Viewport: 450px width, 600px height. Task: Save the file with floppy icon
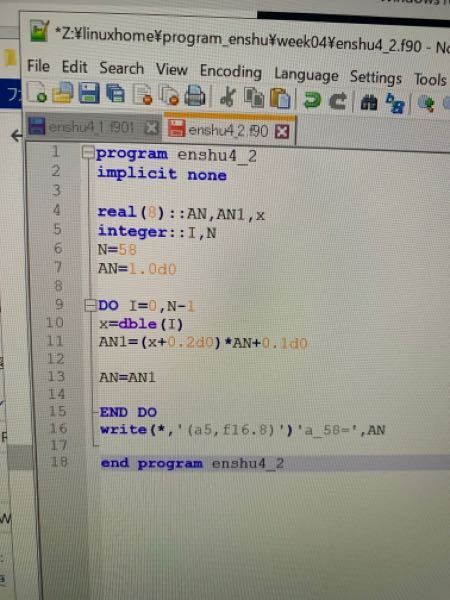point(89,93)
